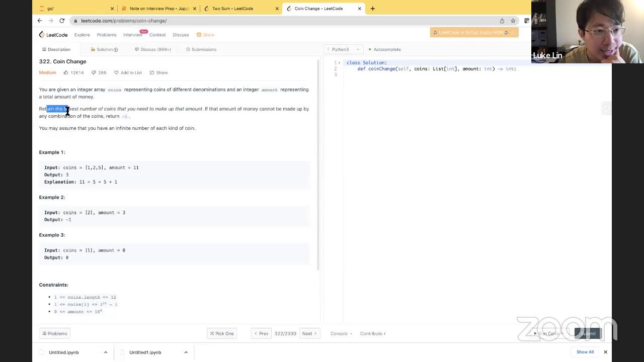The width and height of the screenshot is (644, 362).
Task: Click the heart icon beside Add to List
Action: coord(116,72)
